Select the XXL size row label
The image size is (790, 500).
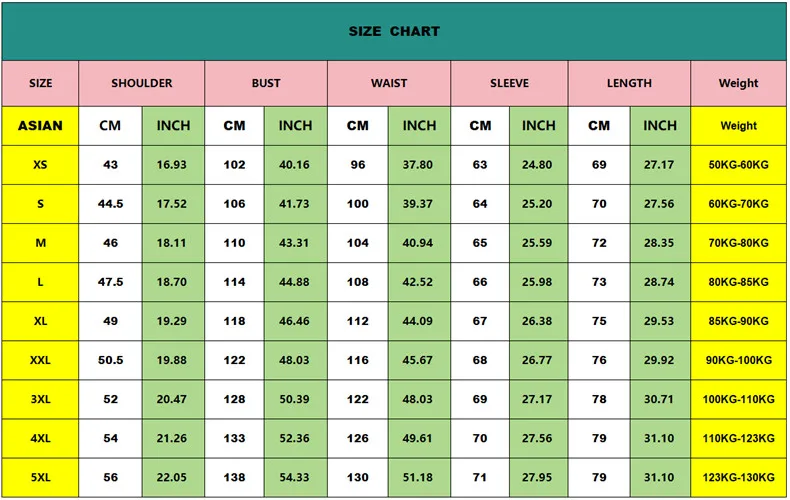pos(40,360)
